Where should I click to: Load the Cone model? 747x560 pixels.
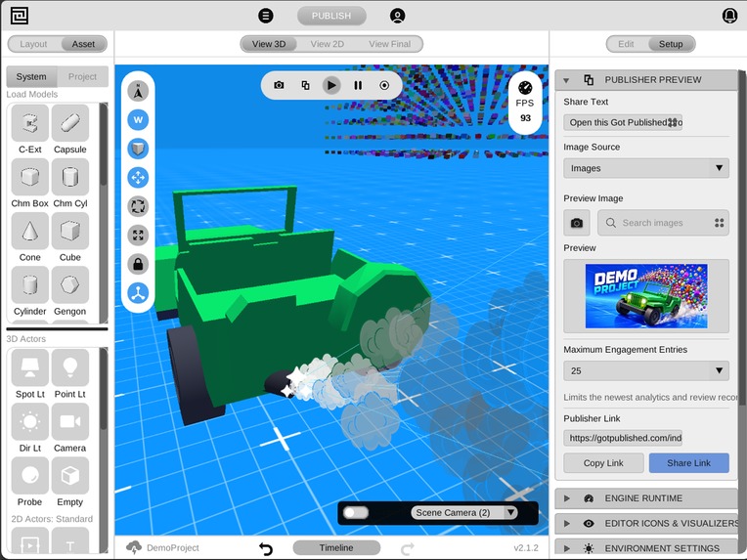coord(30,231)
